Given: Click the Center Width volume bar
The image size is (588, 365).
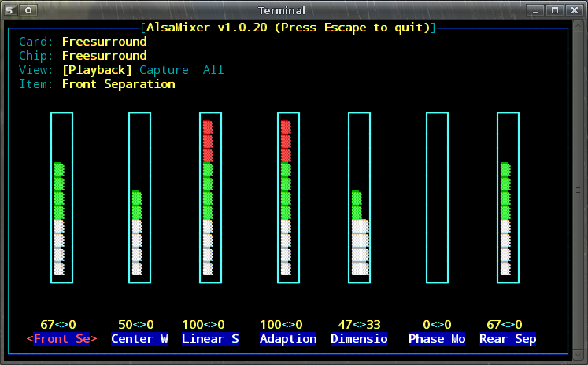Looking at the screenshot, I should tap(140, 198).
